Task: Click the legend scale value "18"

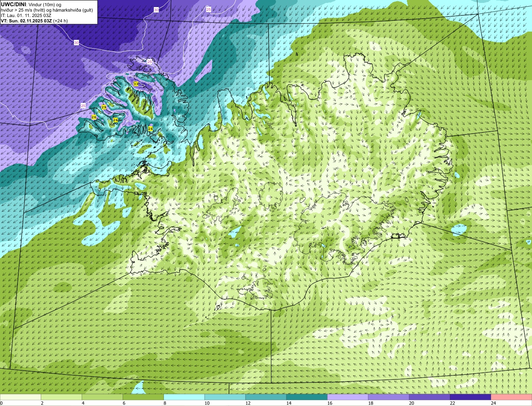Action: coord(370,403)
